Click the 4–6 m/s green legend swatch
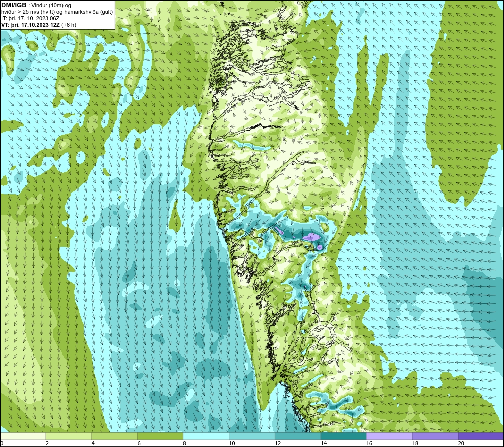Screen dimensions: 504x447 click(x=114, y=436)
